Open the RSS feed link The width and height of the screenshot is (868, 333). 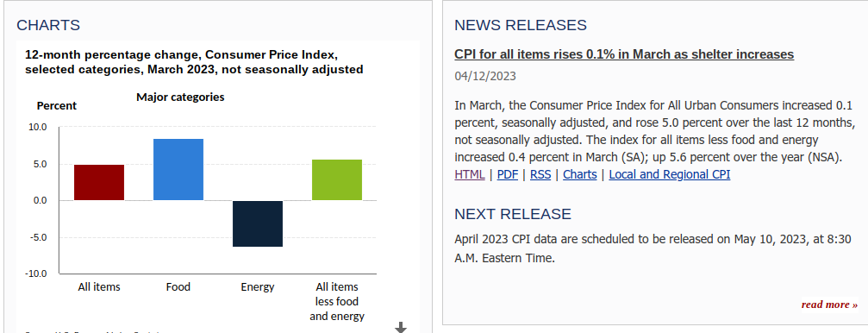[x=540, y=174]
